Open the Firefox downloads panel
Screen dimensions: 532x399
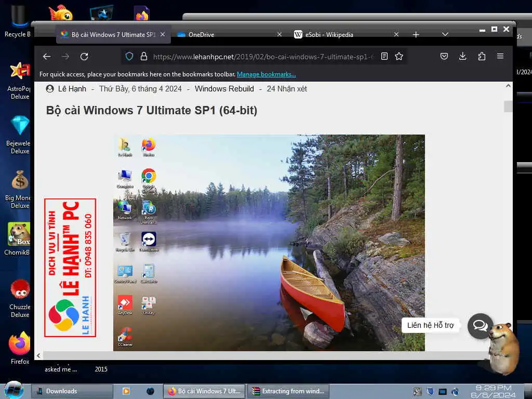(463, 56)
